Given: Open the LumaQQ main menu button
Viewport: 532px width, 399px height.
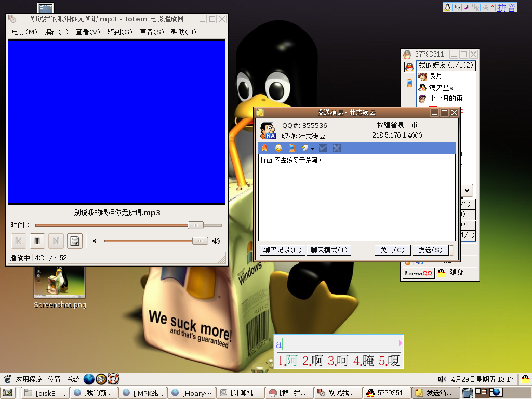Looking at the screenshot, I should tap(418, 273).
